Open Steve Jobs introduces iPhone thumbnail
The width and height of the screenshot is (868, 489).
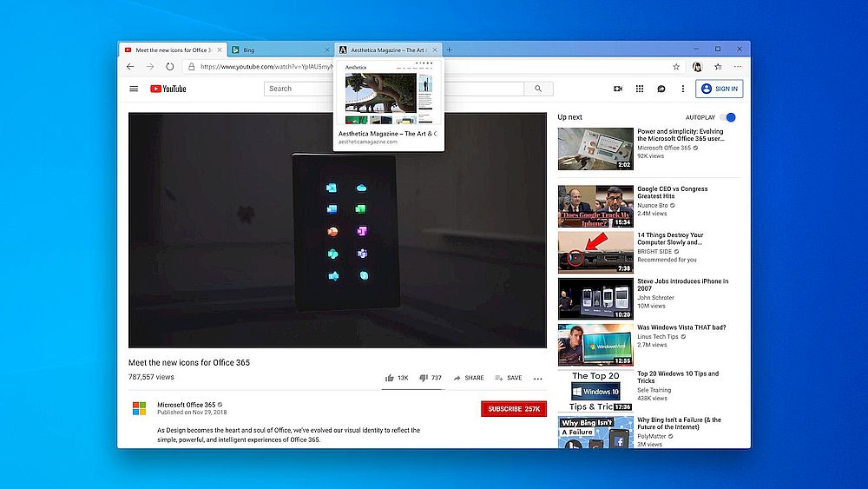click(595, 298)
